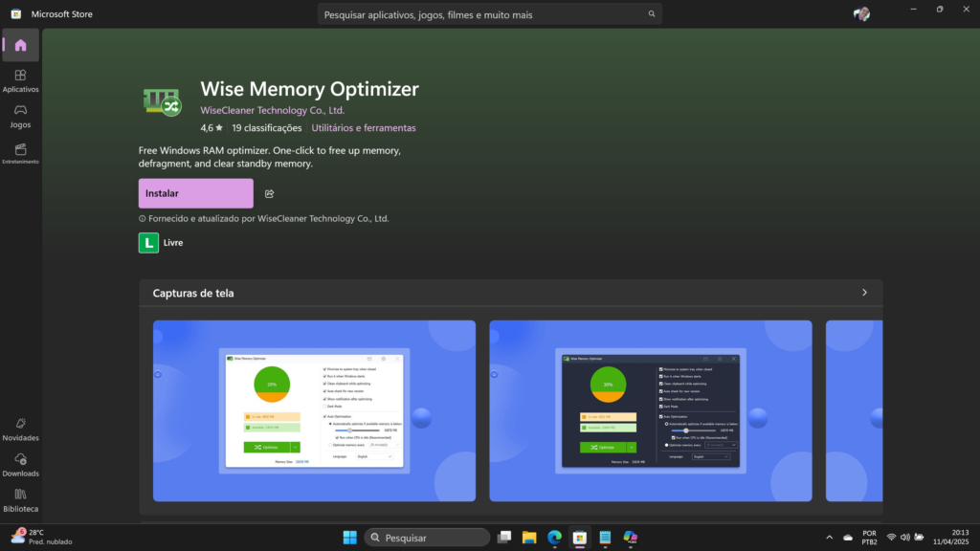Open the Windows Start menu
Image resolution: width=980 pixels, height=551 pixels.
pyautogui.click(x=349, y=538)
